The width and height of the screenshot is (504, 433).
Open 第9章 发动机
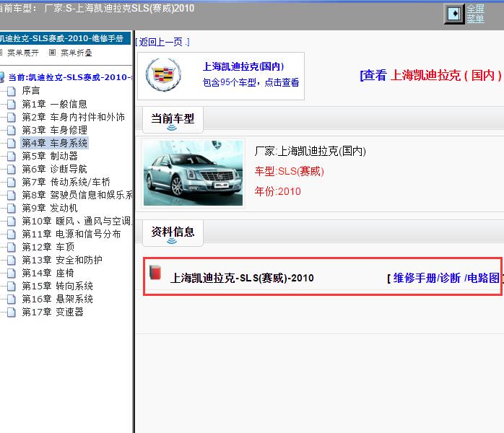point(50,208)
